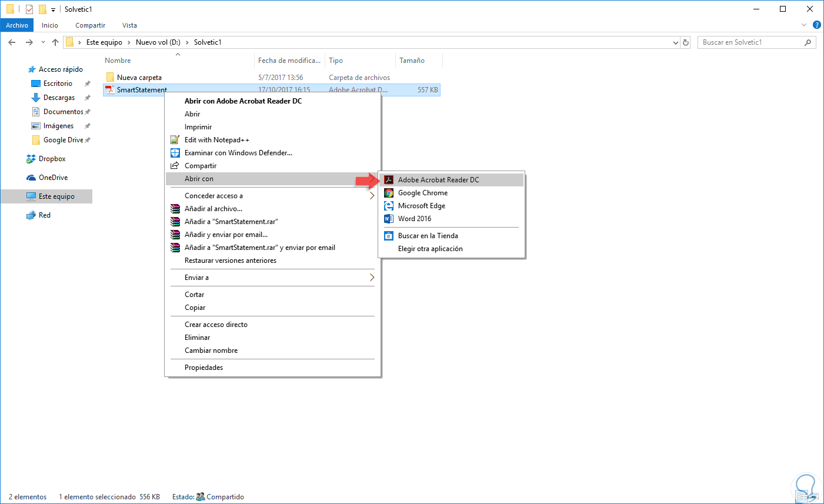
Task: Select Nuevo vol (D:) breadcrumb
Action: pyautogui.click(x=158, y=42)
